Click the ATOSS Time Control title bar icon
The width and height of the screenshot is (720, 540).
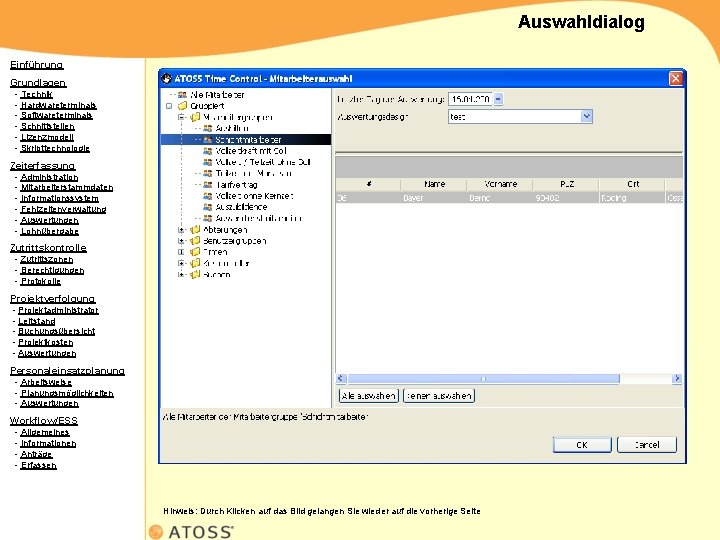(166, 79)
